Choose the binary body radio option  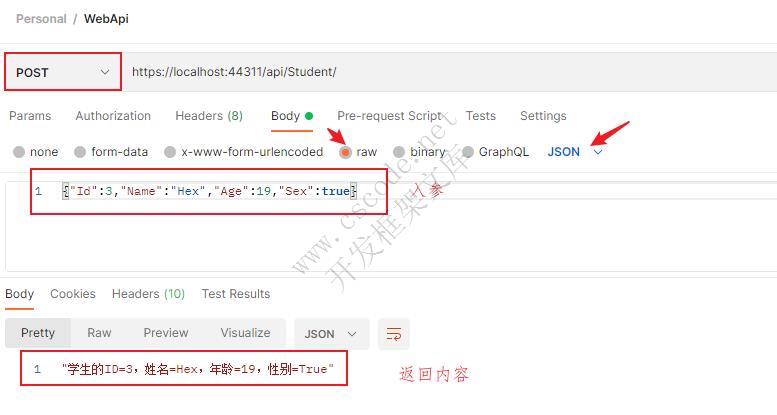coord(399,152)
